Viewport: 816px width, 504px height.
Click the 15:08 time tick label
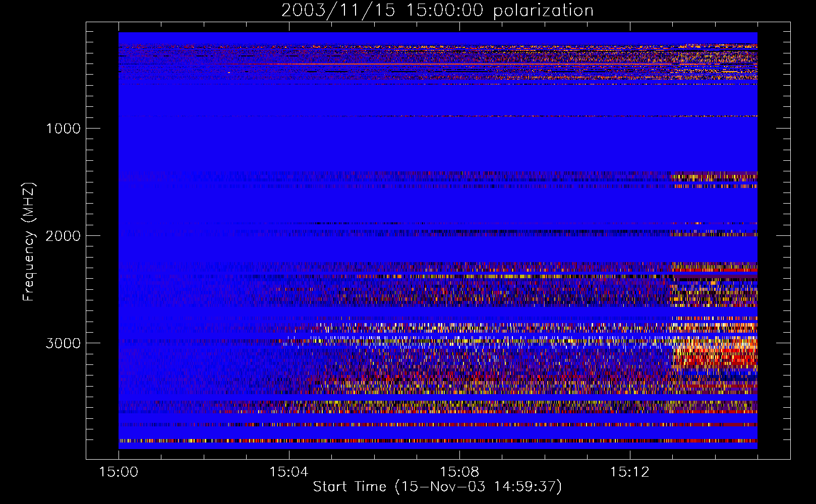[459, 472]
